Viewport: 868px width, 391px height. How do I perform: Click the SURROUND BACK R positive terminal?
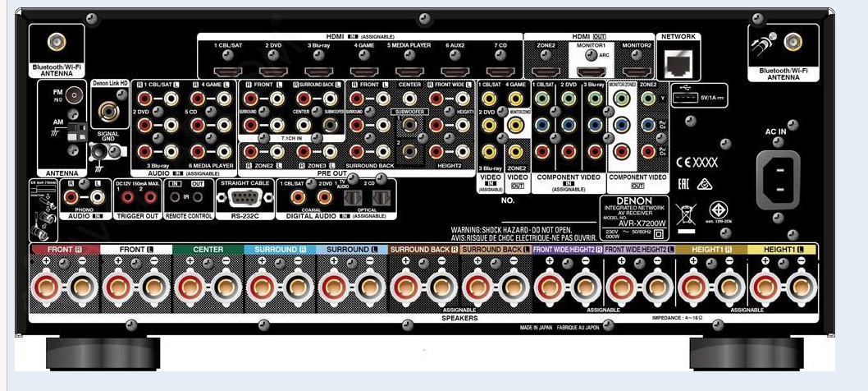tap(404, 287)
